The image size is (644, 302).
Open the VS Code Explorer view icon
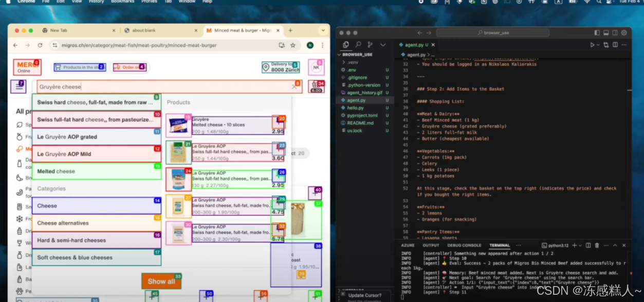tap(345, 45)
